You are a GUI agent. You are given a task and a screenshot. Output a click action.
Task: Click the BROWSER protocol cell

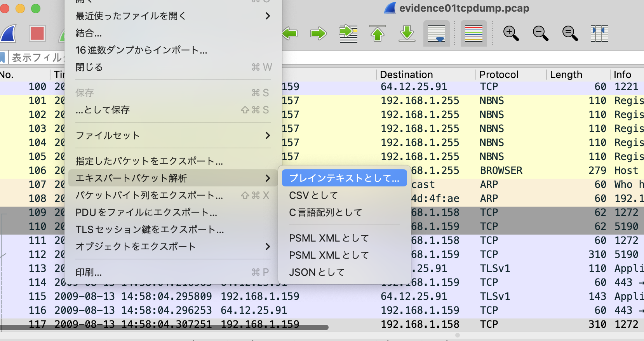pos(501,170)
